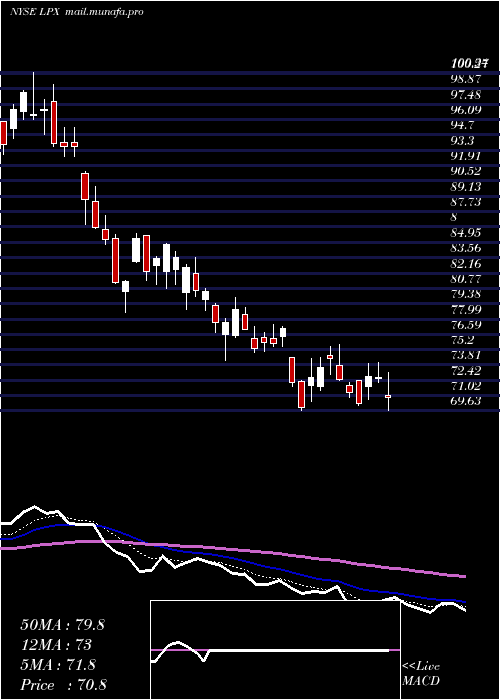The image size is (500, 700).
Task: Click the NYSE LPX mail.munafa.pro title text
Action: 77,12
